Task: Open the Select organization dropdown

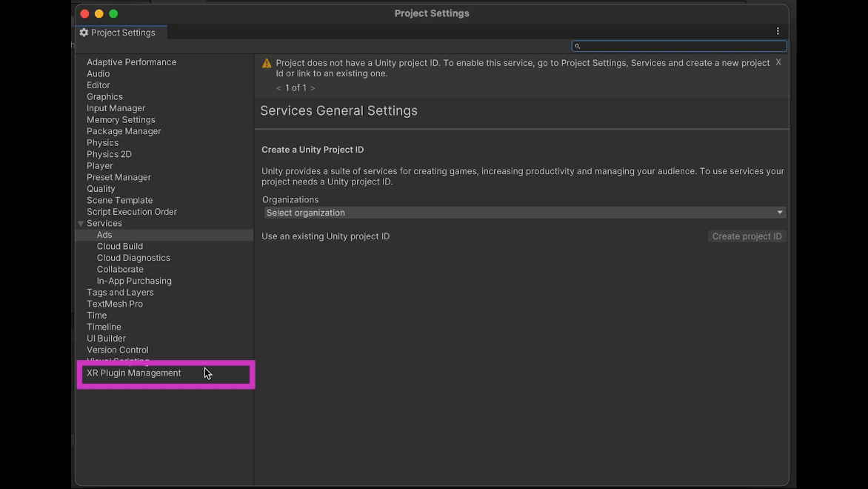Action: pos(525,213)
